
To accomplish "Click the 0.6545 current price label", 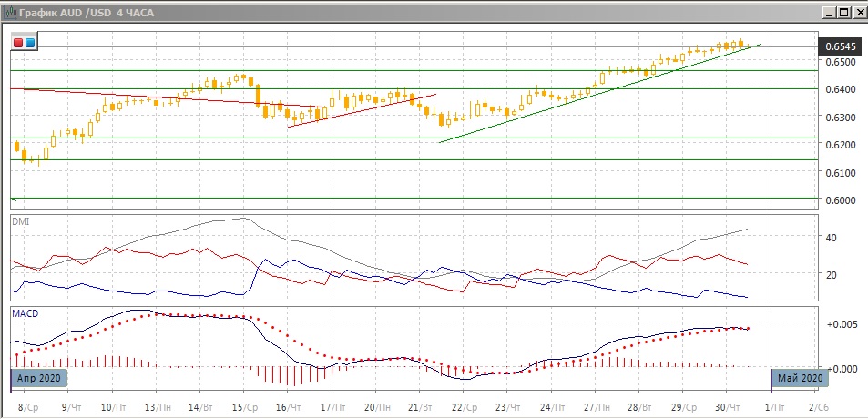I will click(x=839, y=46).
